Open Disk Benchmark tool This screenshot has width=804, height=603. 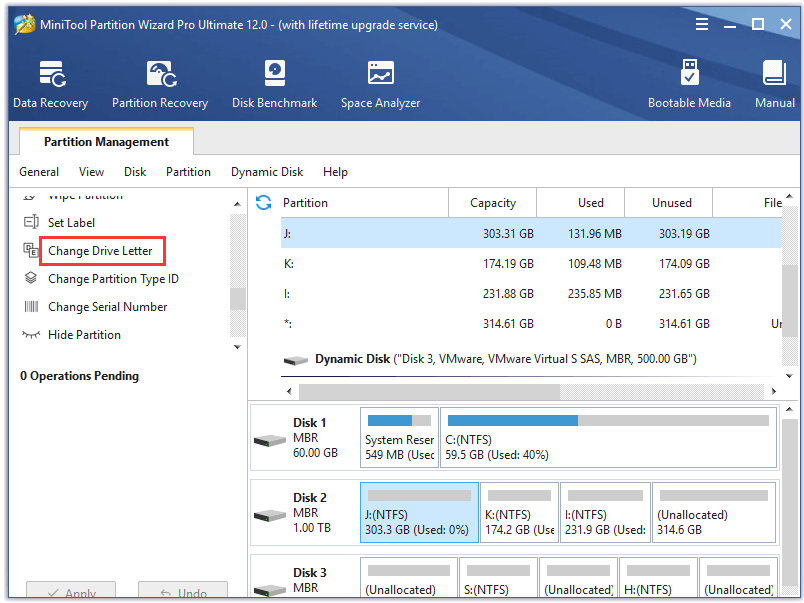coord(274,84)
